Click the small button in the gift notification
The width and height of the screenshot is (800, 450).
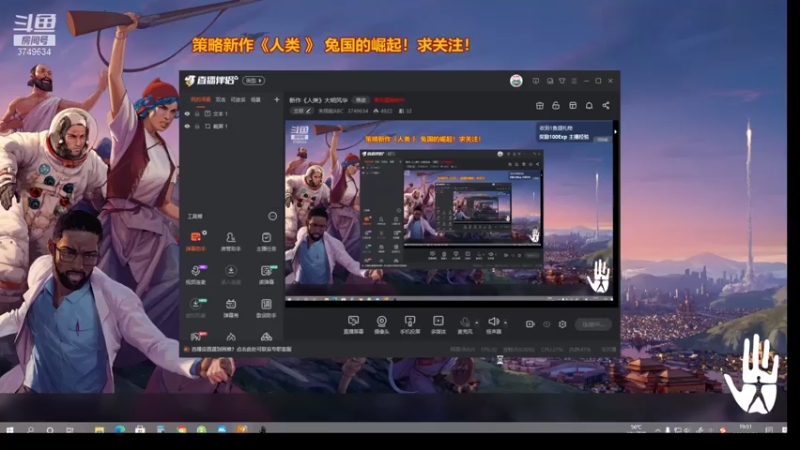[x=603, y=139]
